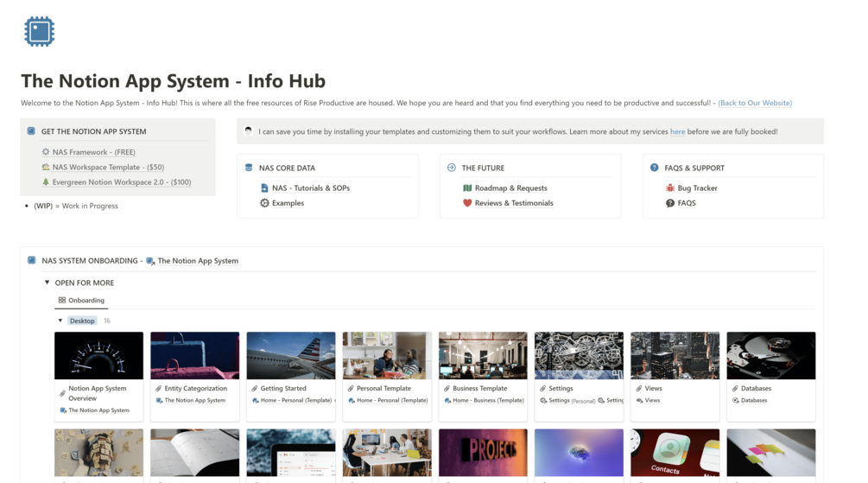Open NAS Workspace Template - ($50) link
The height and width of the screenshot is (483, 868).
click(108, 167)
